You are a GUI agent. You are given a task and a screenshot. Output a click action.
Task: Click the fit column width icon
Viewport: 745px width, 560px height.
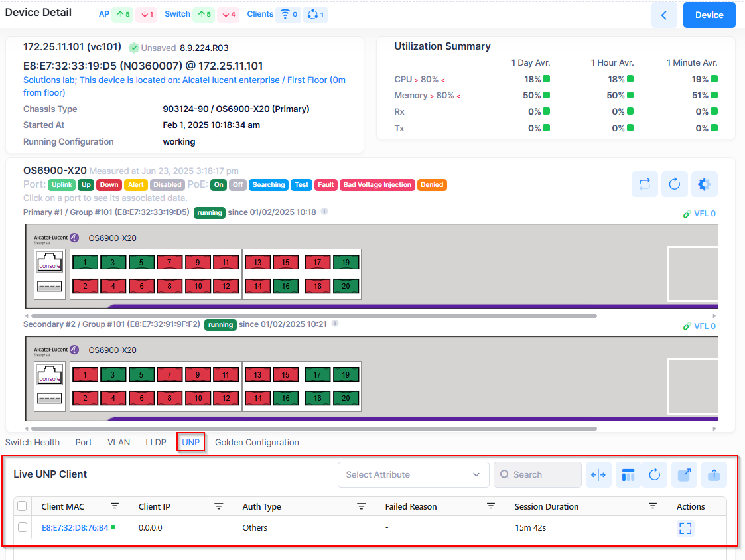598,474
